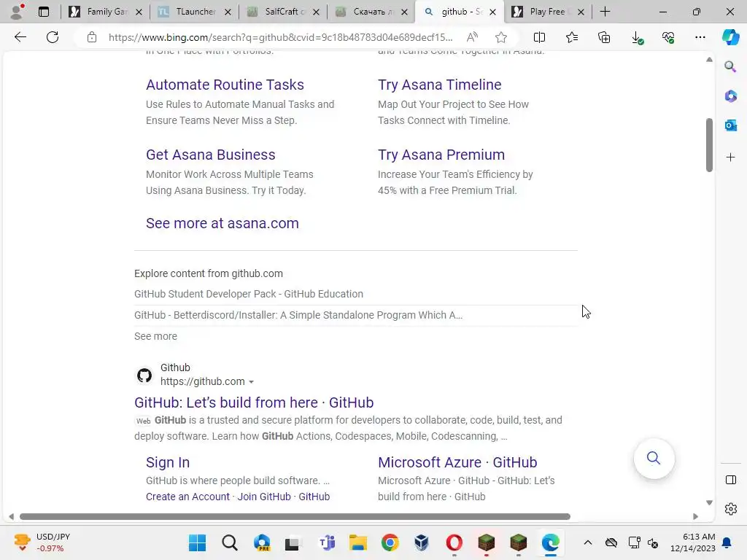The image size is (747, 560).
Task: Open Betterdiscord/Installer GitHub link
Action: click(x=298, y=315)
